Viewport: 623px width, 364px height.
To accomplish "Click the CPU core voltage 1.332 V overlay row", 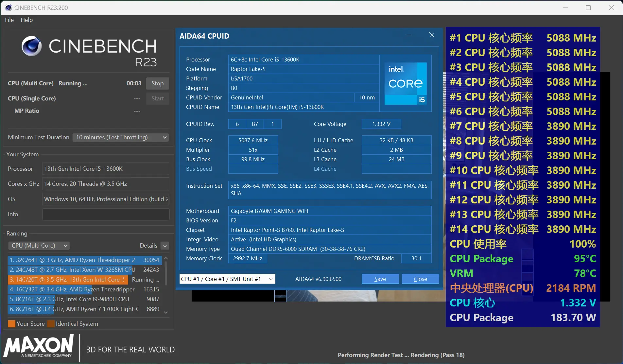I will point(523,303).
